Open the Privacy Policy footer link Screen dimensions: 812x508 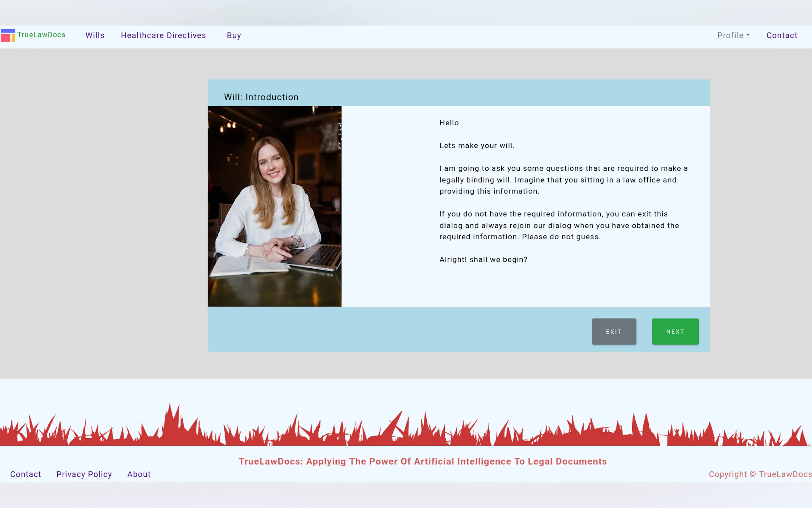(84, 474)
